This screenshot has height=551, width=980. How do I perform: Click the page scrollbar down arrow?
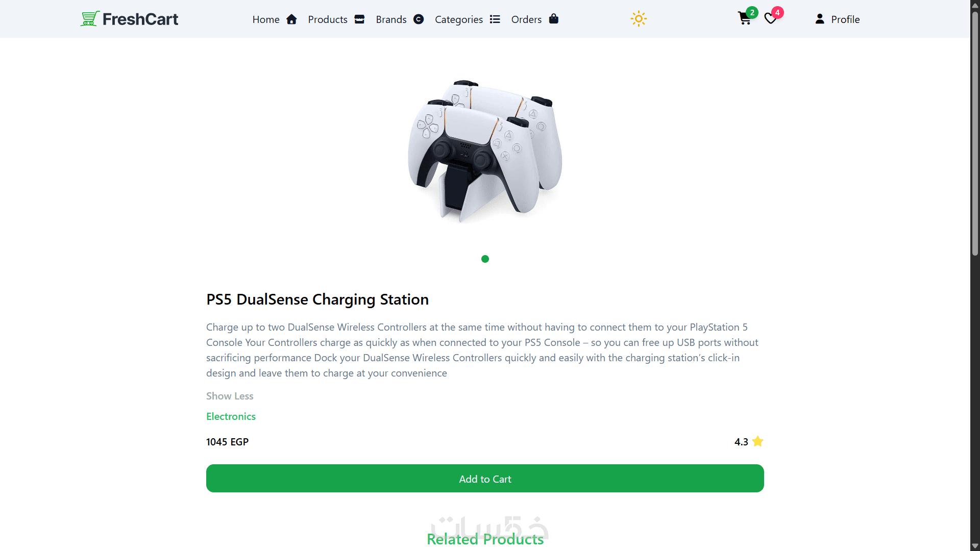pyautogui.click(x=975, y=546)
